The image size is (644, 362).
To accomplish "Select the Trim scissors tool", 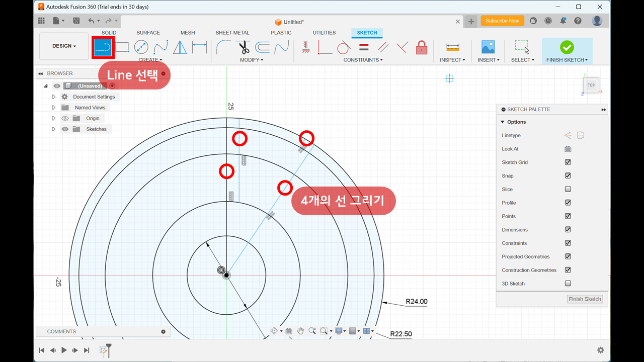I will click(x=244, y=47).
